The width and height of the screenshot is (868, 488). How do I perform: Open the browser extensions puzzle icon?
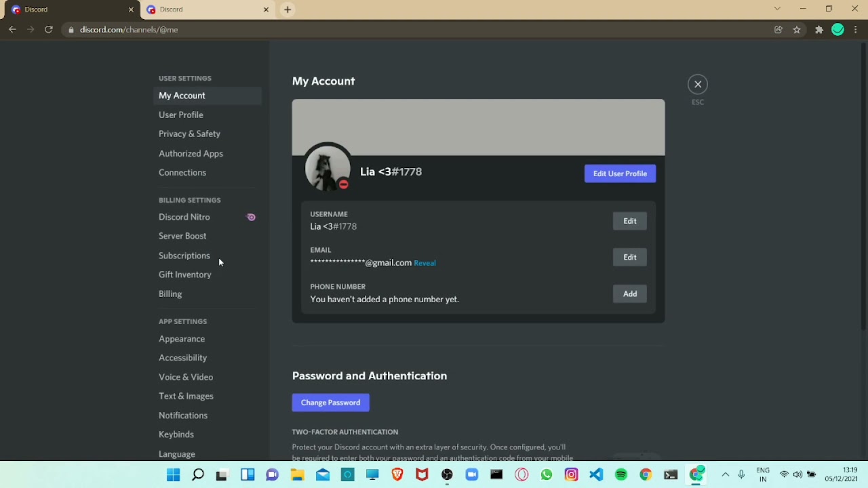click(819, 30)
